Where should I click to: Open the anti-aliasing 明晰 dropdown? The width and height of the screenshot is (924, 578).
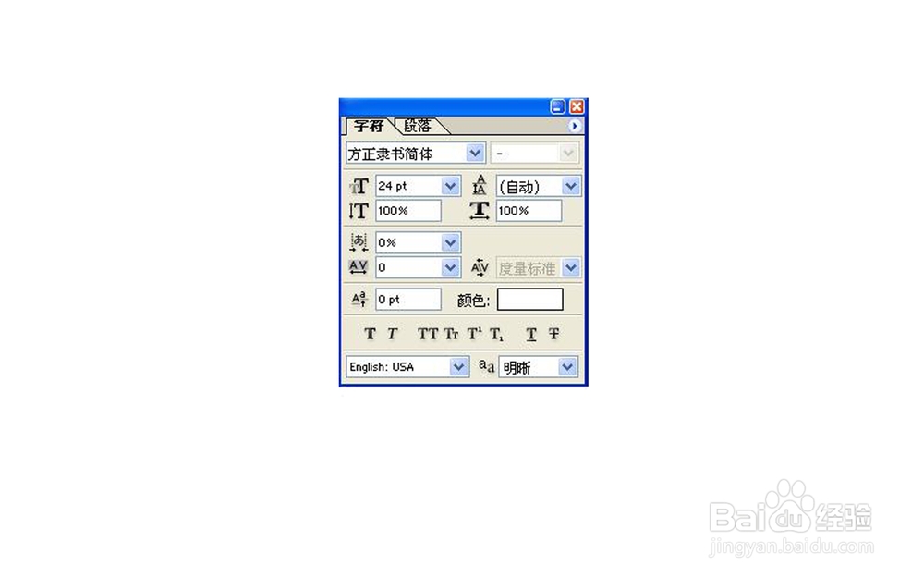567,367
